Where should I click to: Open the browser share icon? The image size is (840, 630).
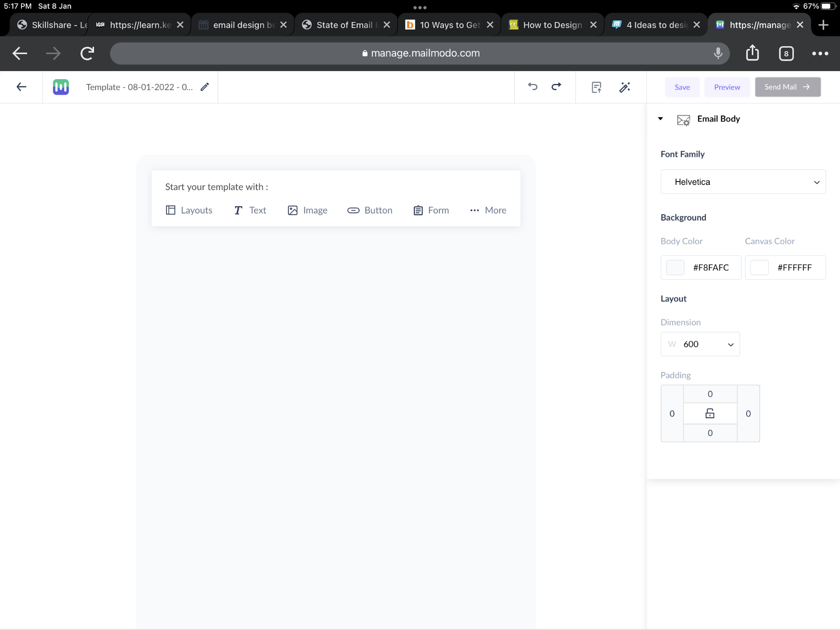pos(752,53)
